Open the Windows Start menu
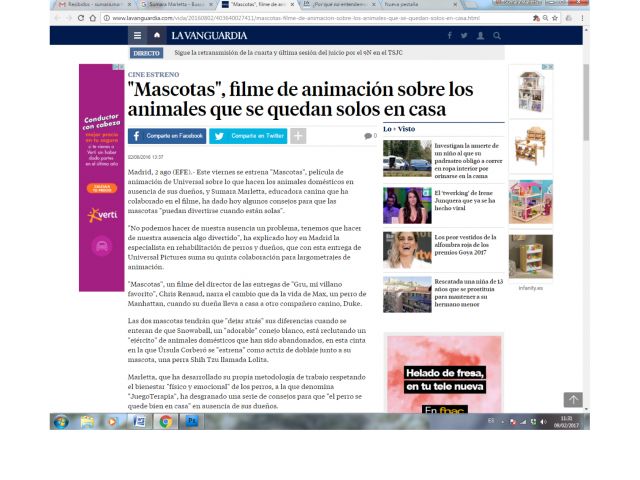 click(x=61, y=422)
